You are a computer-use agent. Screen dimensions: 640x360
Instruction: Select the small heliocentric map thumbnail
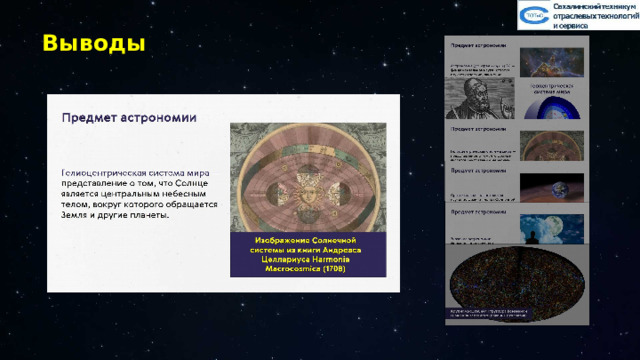point(552,146)
